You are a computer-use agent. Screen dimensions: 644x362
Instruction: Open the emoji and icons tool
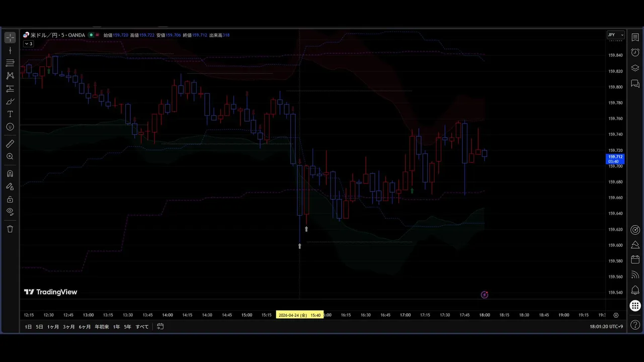tap(10, 127)
